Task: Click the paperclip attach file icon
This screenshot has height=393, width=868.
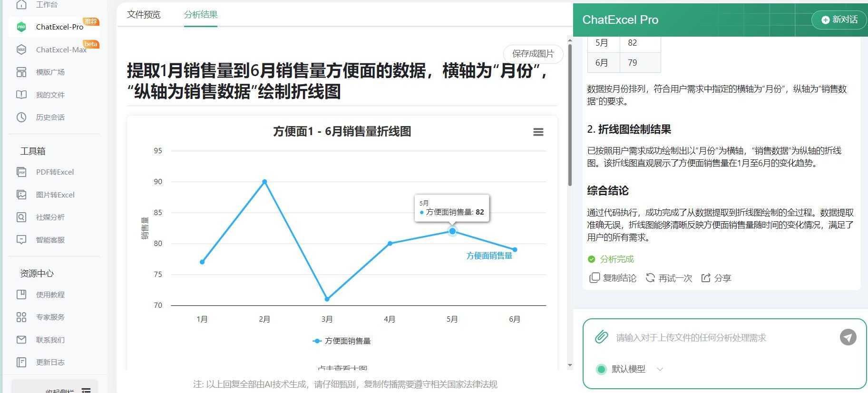Action: click(x=602, y=337)
